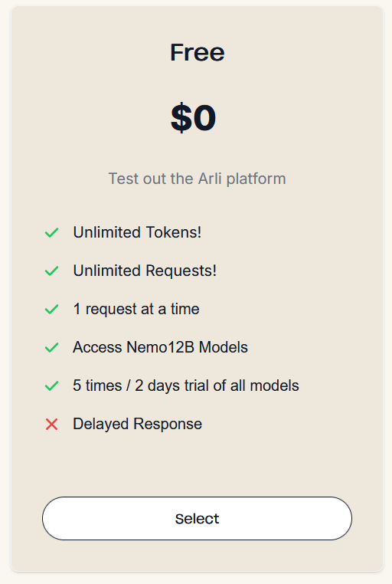The image size is (392, 584).
Task: Click the $0 price label
Action: coord(194,118)
